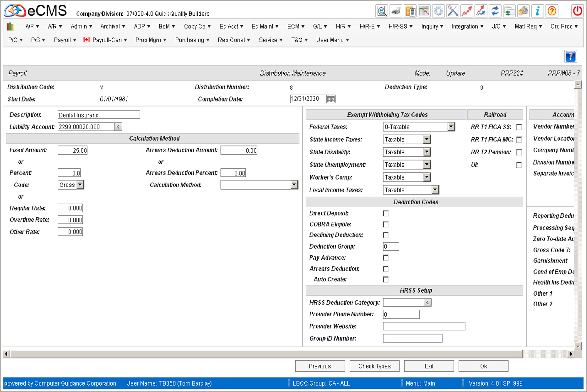Screen dimensions: 587x392
Task: Expand the Federal Taxes dropdown menu
Action: [450, 126]
